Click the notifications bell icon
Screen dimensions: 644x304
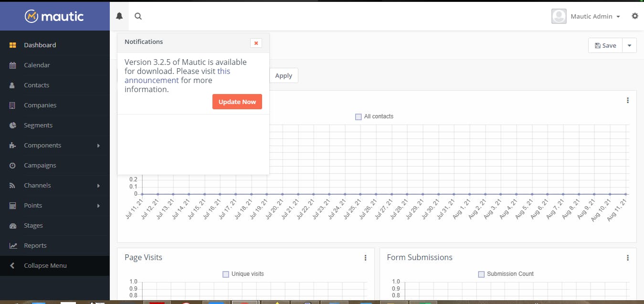coord(119,15)
